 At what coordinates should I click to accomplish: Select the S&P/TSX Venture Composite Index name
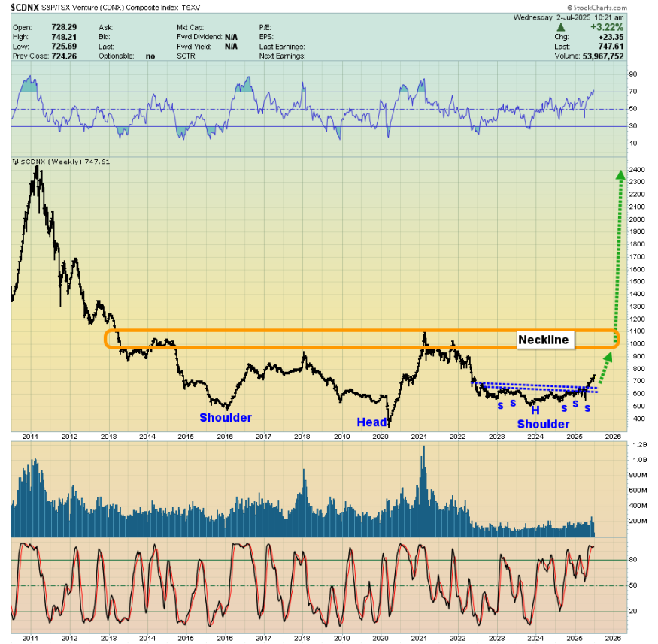[110, 8]
